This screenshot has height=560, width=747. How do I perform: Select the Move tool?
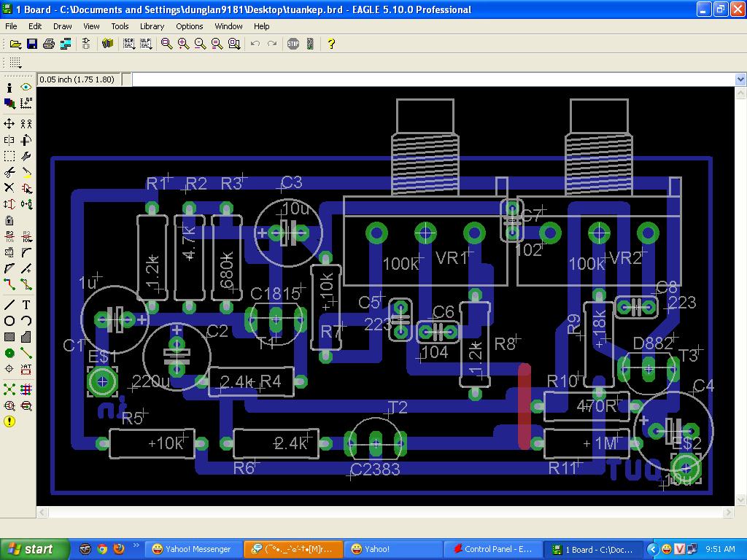(x=9, y=124)
